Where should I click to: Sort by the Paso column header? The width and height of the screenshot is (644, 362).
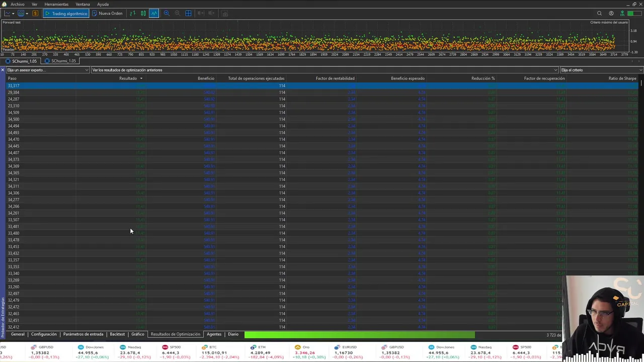(x=12, y=78)
